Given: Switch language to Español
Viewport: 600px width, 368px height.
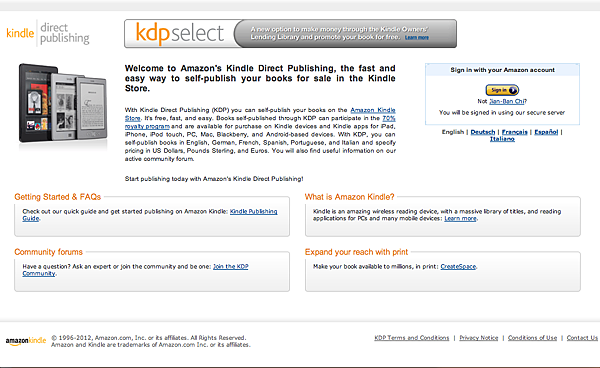Looking at the screenshot, I should 546,132.
